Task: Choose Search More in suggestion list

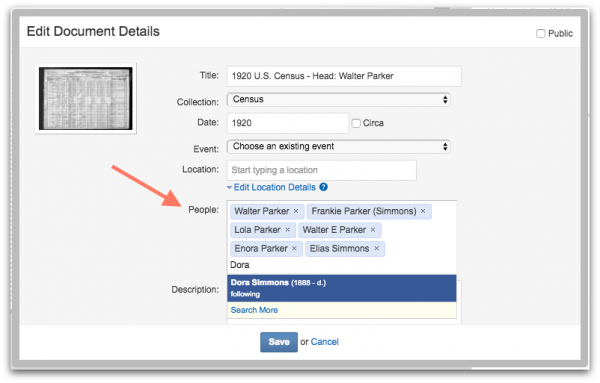Action: 254,310
